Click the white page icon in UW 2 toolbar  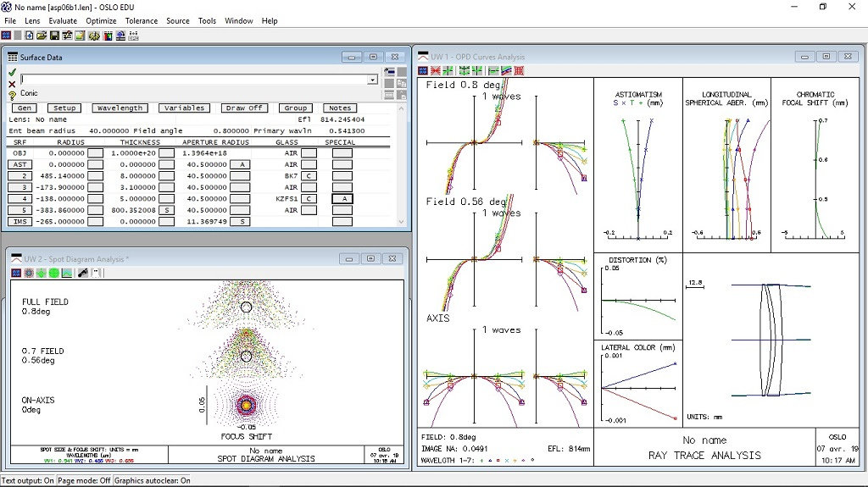coord(97,273)
